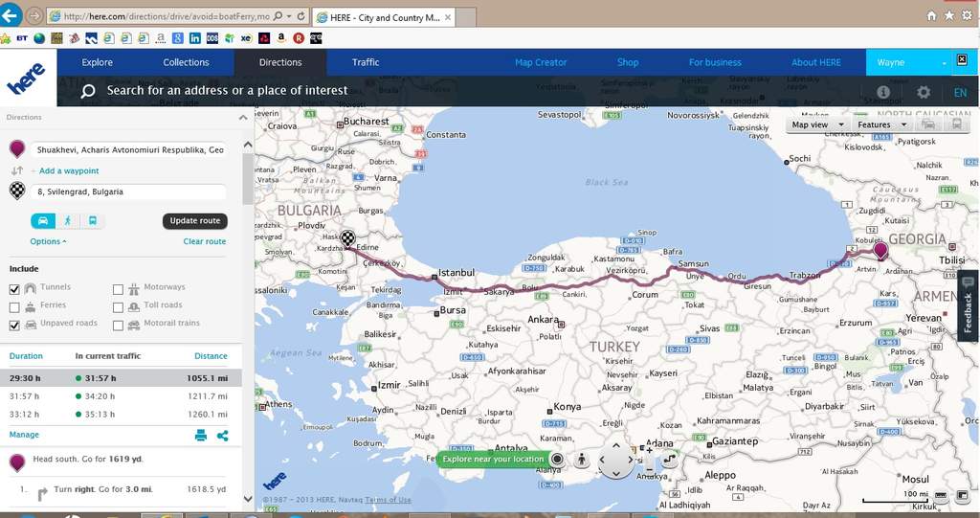Uncheck the Tunnels checkbox
980x518 pixels.
[x=14, y=289]
